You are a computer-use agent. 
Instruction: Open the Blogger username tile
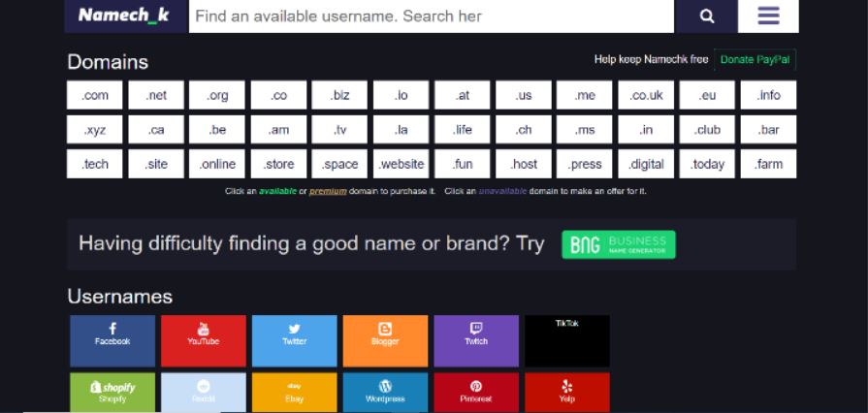385,339
